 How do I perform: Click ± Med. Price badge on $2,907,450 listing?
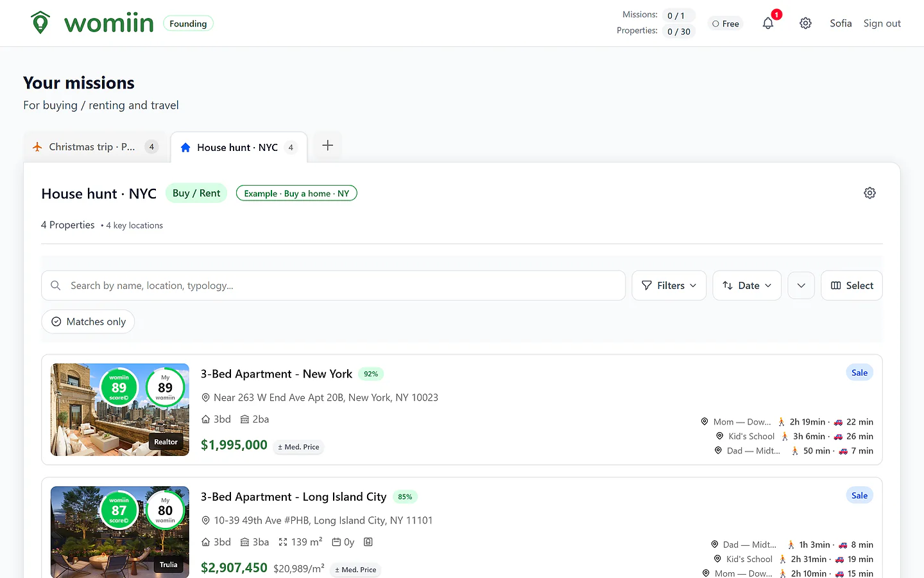(x=355, y=570)
